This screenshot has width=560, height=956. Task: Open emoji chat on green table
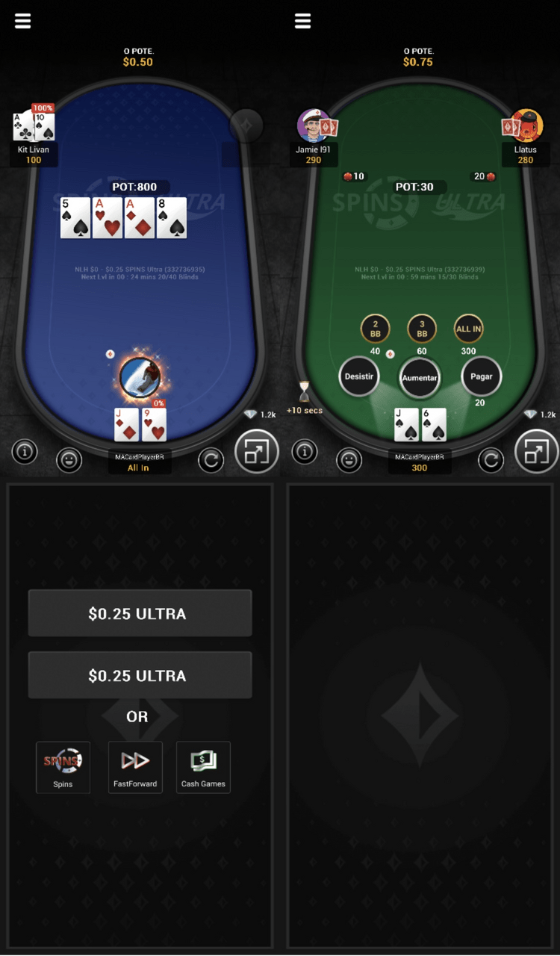tap(349, 461)
